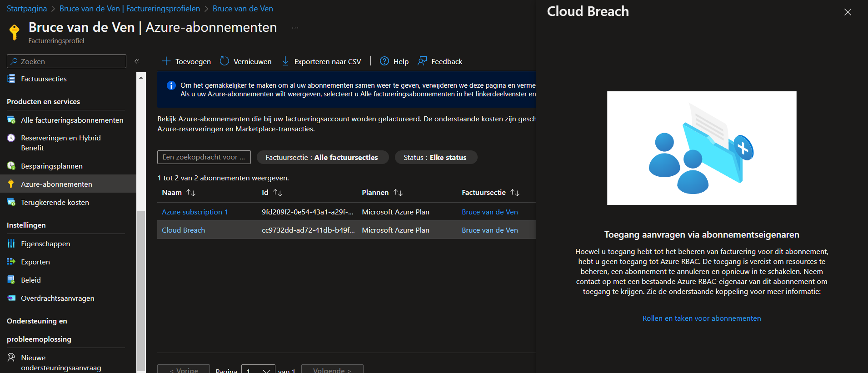Click the ellipsis more options next to page title
This screenshot has width=868, height=373.
click(295, 28)
